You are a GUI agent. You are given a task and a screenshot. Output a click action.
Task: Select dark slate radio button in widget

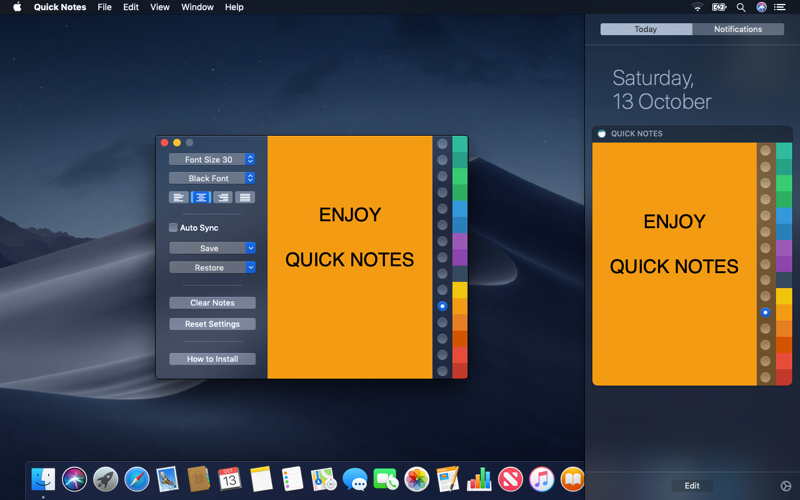[x=765, y=280]
